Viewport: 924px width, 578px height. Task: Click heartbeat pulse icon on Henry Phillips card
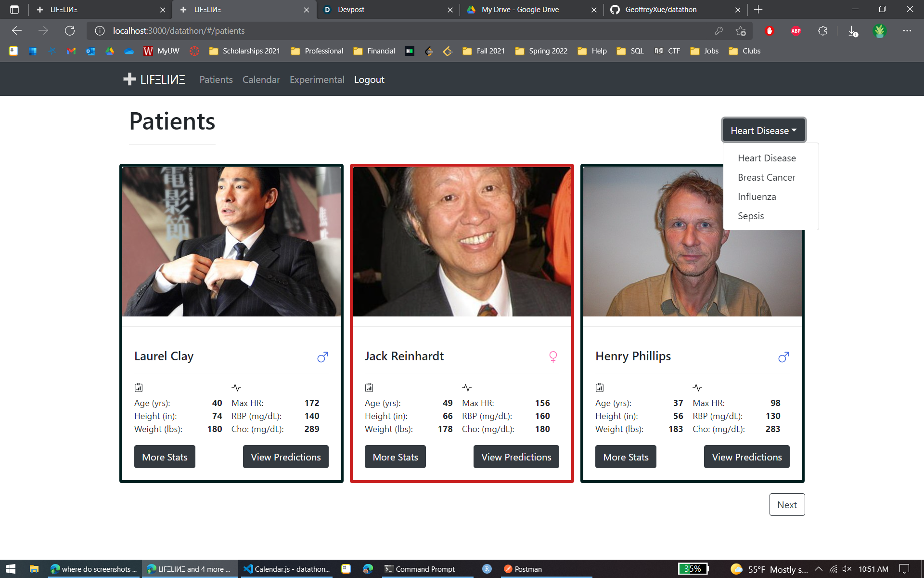click(697, 388)
